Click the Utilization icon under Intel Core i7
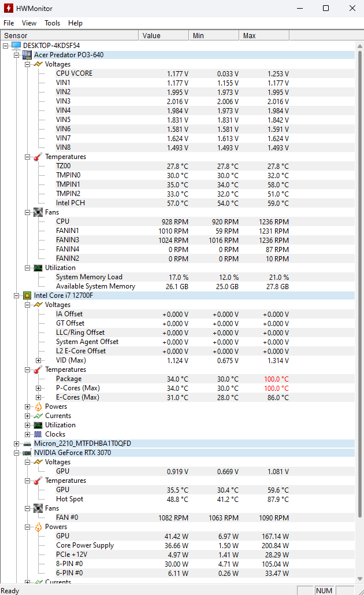The height and width of the screenshot is (595, 364). tap(38, 425)
